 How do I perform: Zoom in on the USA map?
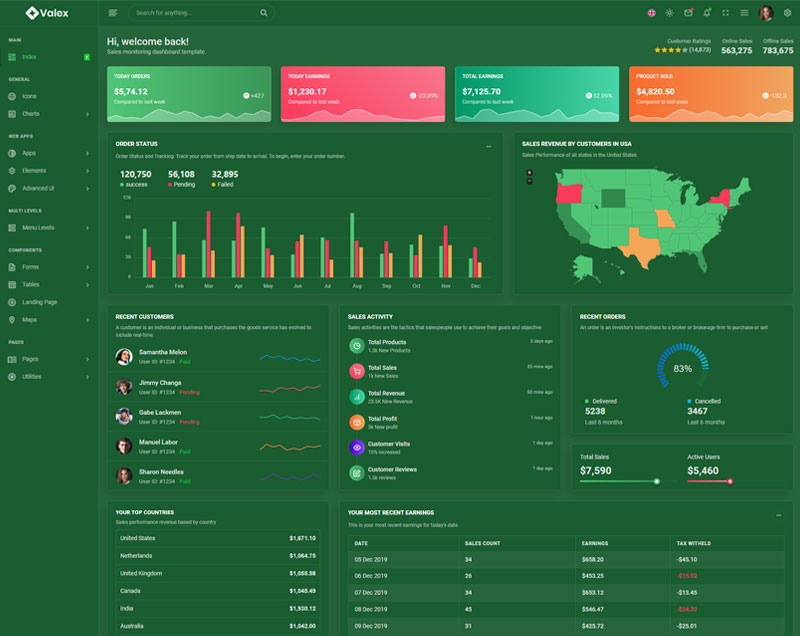pyautogui.click(x=529, y=172)
